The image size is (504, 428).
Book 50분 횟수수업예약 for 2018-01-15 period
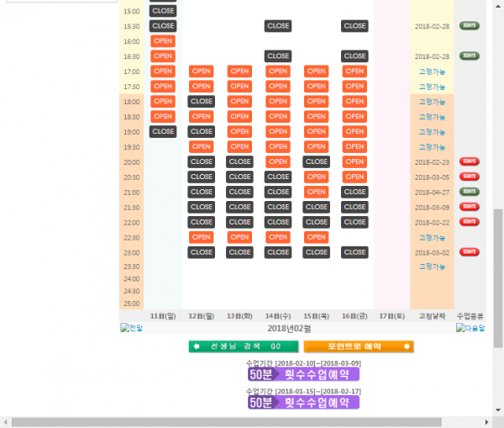pyautogui.click(x=303, y=403)
